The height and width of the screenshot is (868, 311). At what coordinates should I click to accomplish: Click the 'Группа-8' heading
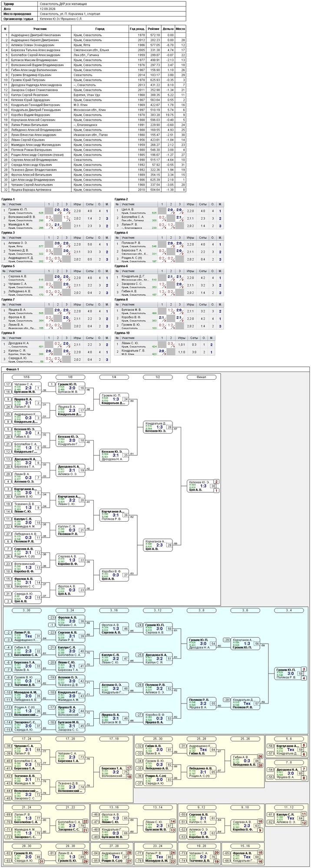tap(121, 299)
